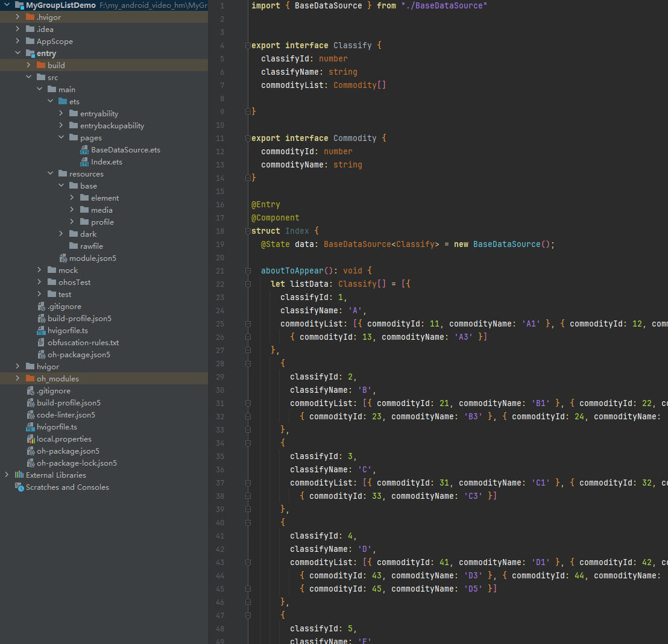The height and width of the screenshot is (644, 668).
Task: Click the entry .gitignore file icon
Action: [x=42, y=307]
